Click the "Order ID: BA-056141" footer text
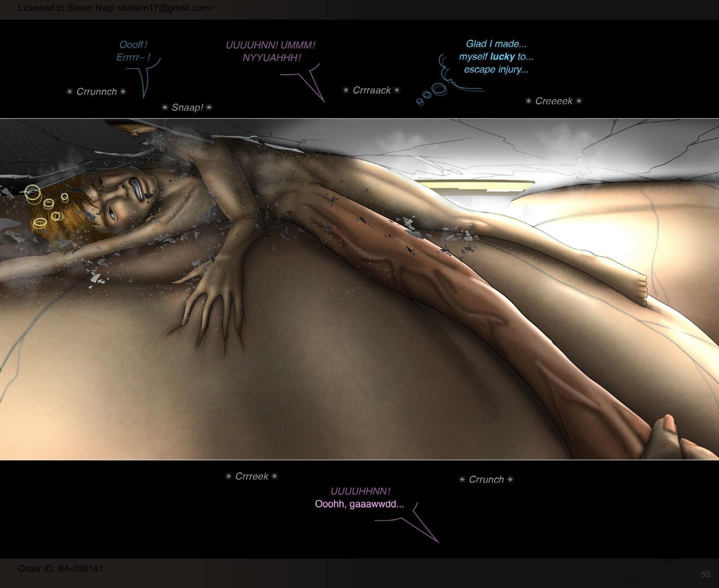Viewport: 719px width, 588px height. (x=61, y=569)
